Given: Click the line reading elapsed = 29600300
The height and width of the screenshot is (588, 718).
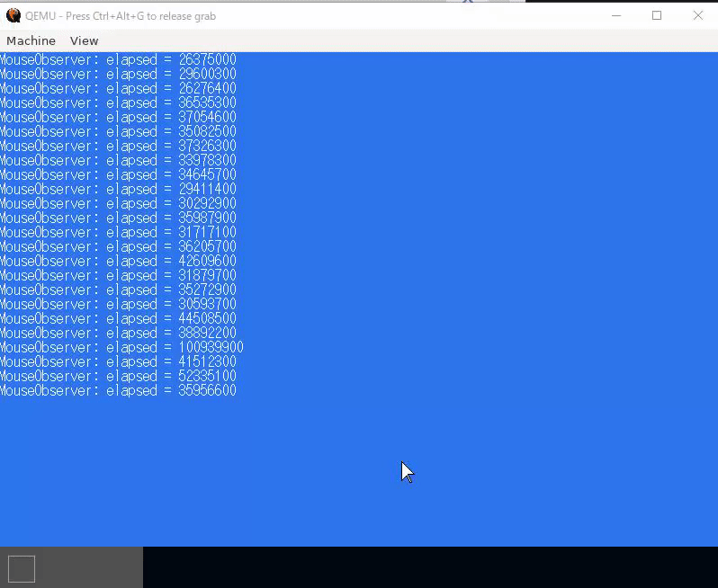Looking at the screenshot, I should 118,74.
